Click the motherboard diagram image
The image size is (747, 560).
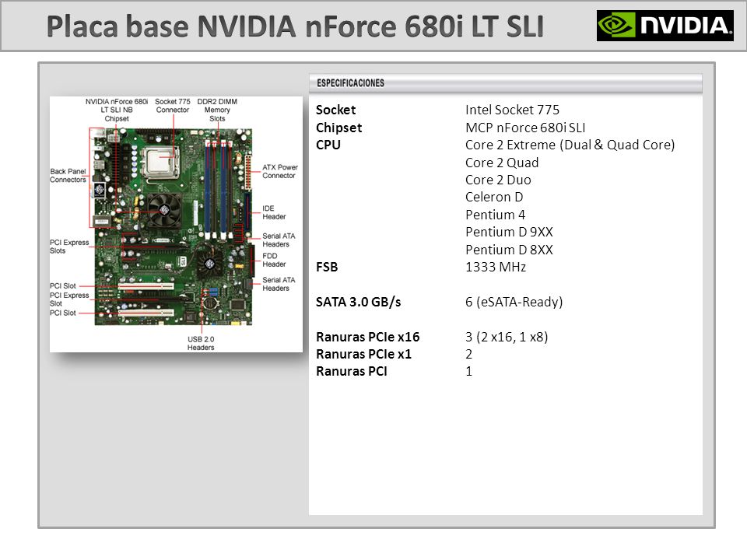[x=177, y=224]
